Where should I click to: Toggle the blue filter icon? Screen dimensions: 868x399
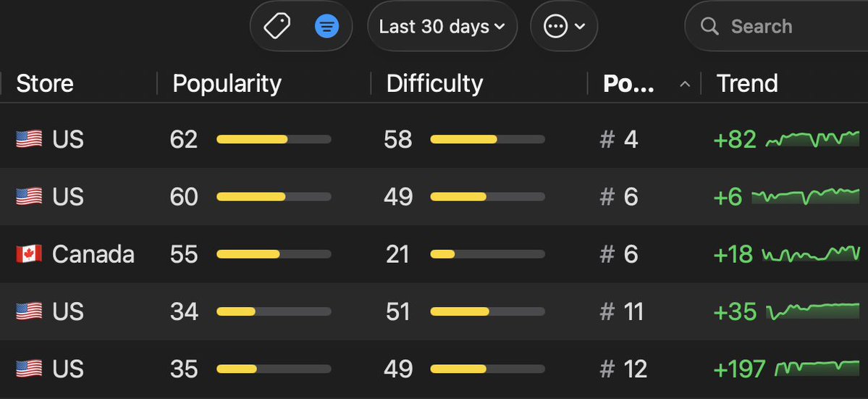326,26
